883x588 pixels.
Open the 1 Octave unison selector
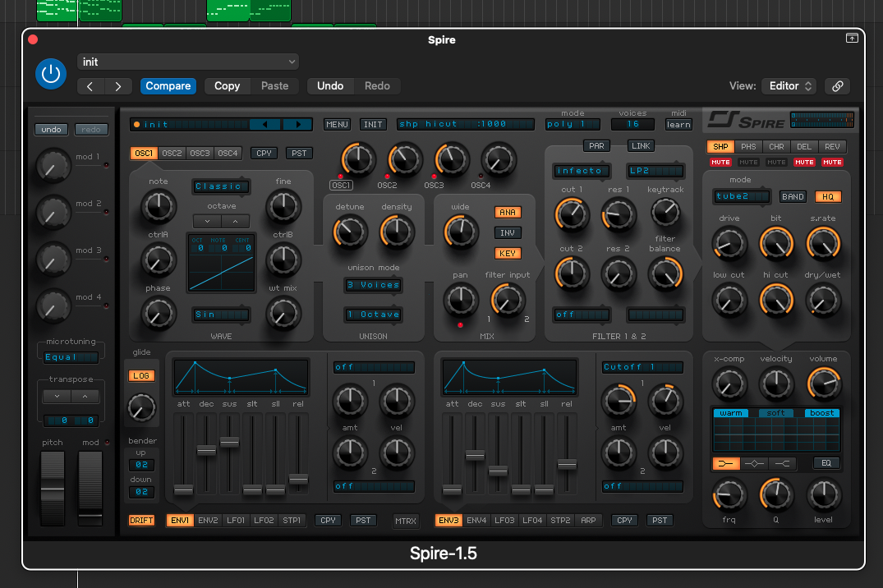374,315
